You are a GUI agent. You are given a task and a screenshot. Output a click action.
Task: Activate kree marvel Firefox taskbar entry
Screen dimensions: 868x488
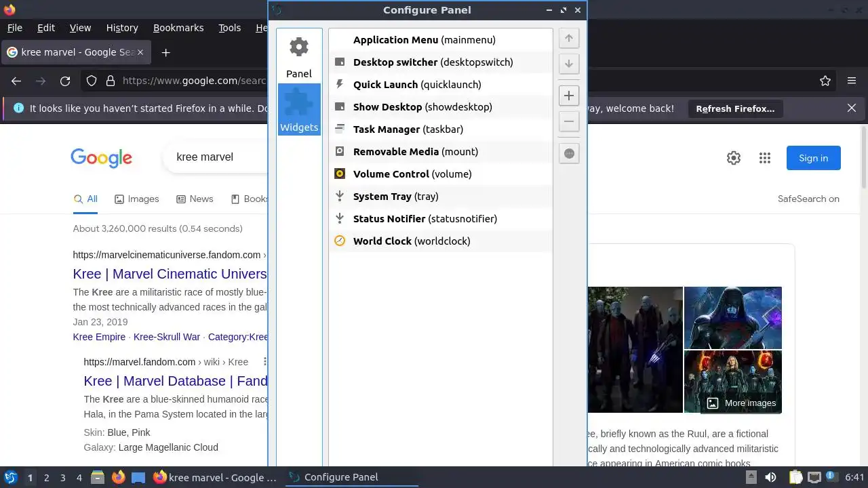(x=216, y=478)
